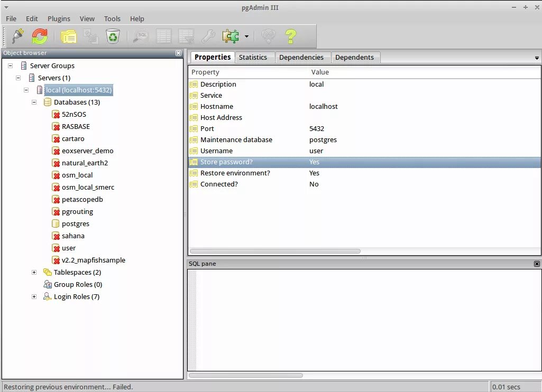The image size is (542, 392).
Task: Select the RASBASE database
Action: [76, 126]
